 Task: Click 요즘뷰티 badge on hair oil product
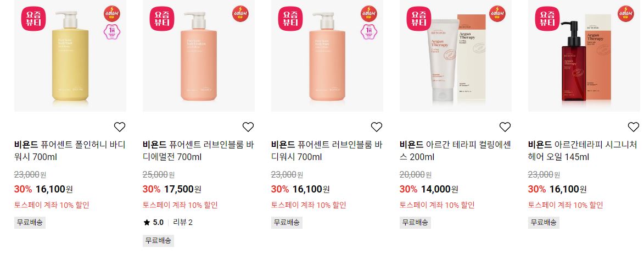[547, 19]
